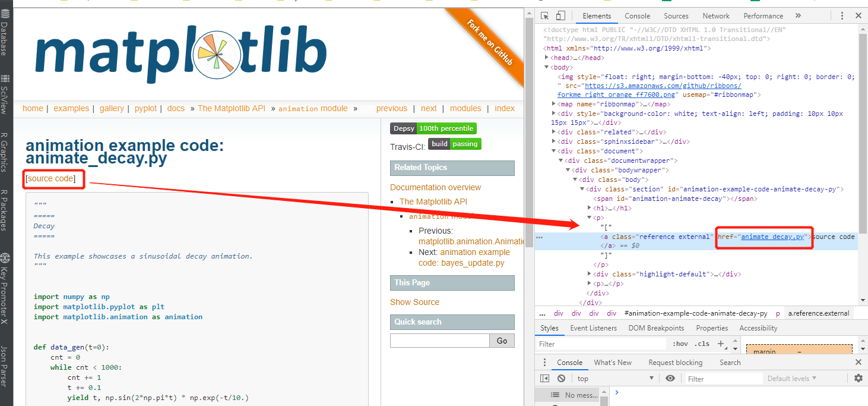The width and height of the screenshot is (868, 406).
Task: Focus the console Filter input
Action: [x=723, y=379]
